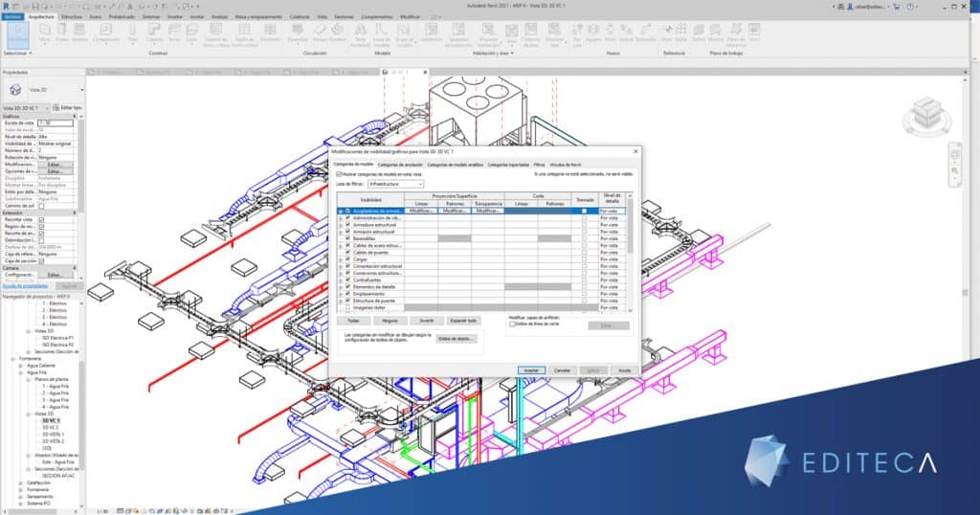980x515 pixels.
Task: Click the Expandir todo button
Action: (463, 321)
